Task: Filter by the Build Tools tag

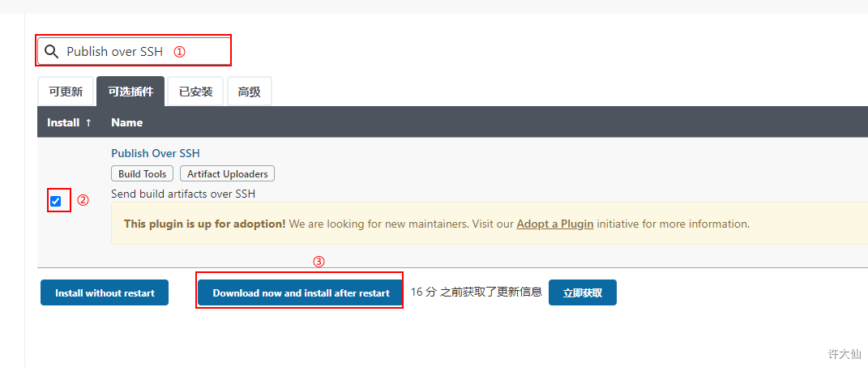Action: pos(143,173)
